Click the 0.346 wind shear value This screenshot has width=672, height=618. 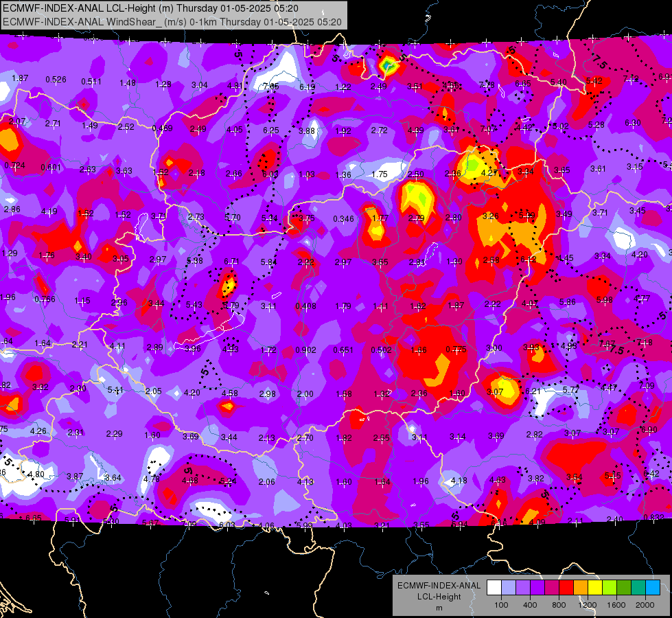[x=343, y=219]
